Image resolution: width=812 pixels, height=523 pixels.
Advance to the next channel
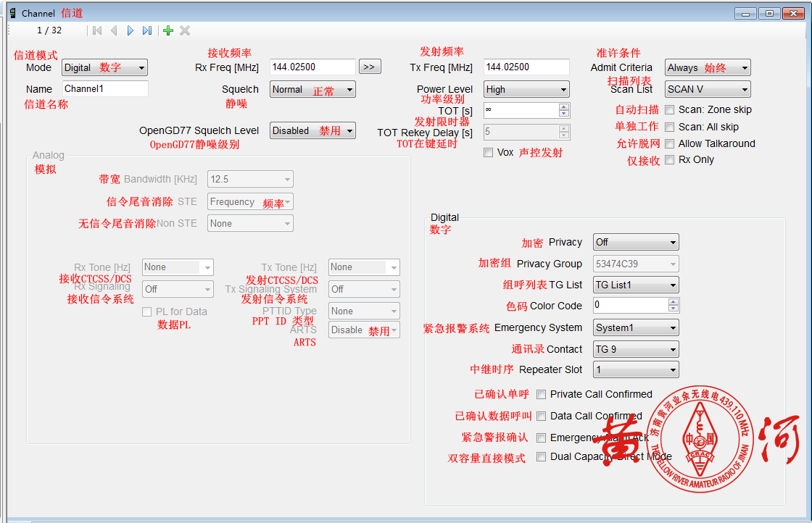[x=130, y=30]
